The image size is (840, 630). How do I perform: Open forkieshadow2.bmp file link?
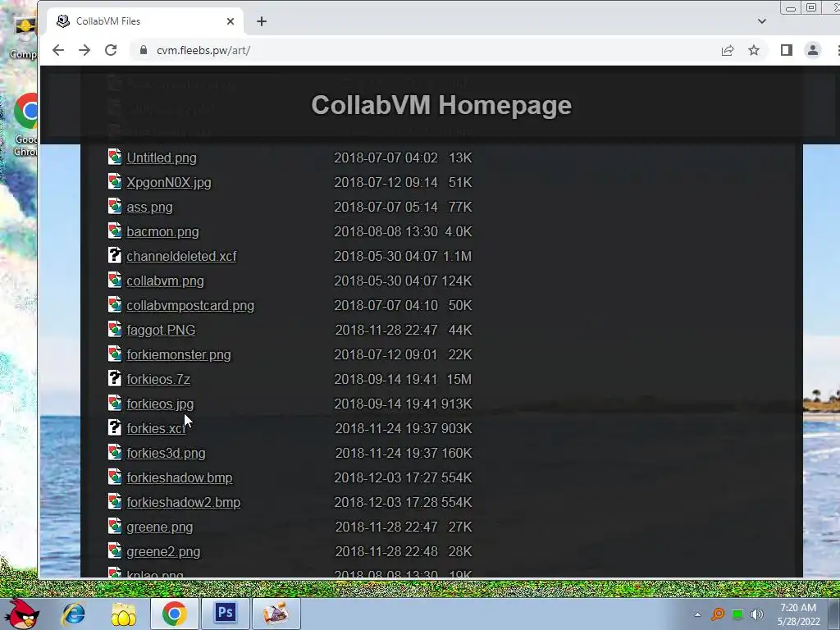(x=183, y=503)
